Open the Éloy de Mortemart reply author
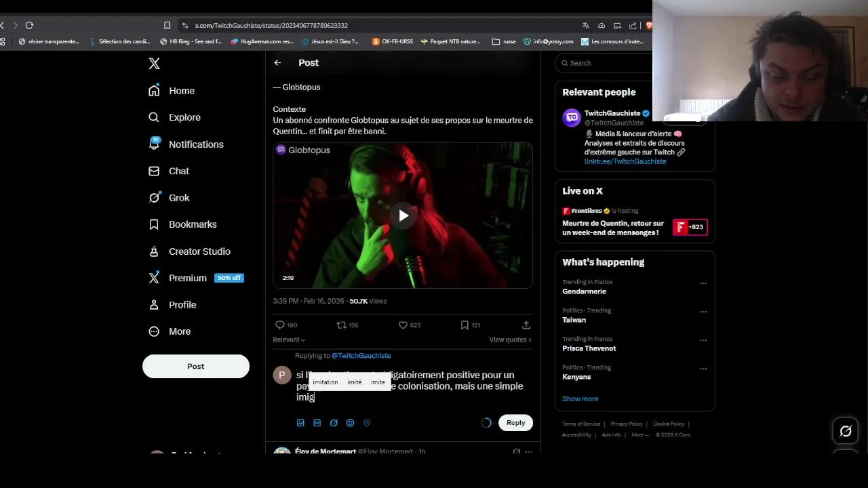 point(325,451)
